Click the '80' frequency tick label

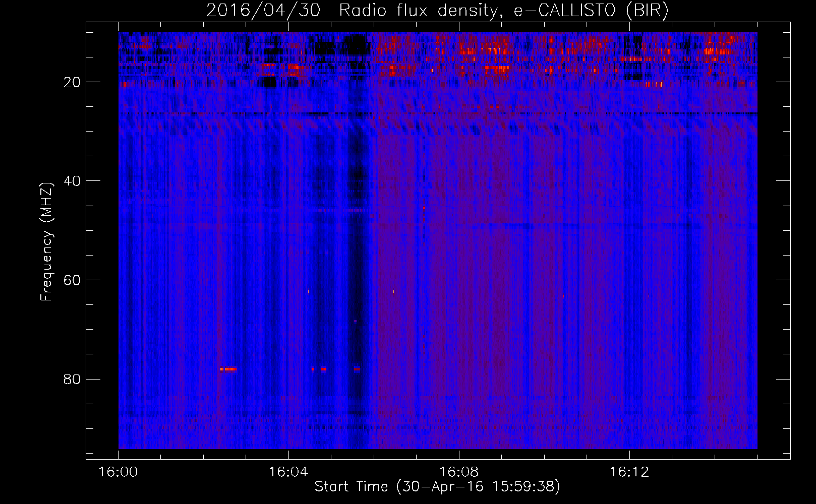[72, 379]
